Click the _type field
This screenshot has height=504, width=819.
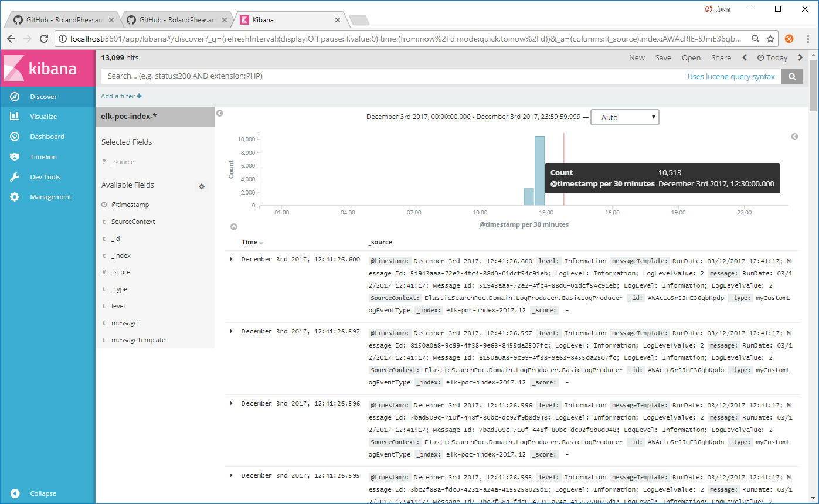coord(119,289)
